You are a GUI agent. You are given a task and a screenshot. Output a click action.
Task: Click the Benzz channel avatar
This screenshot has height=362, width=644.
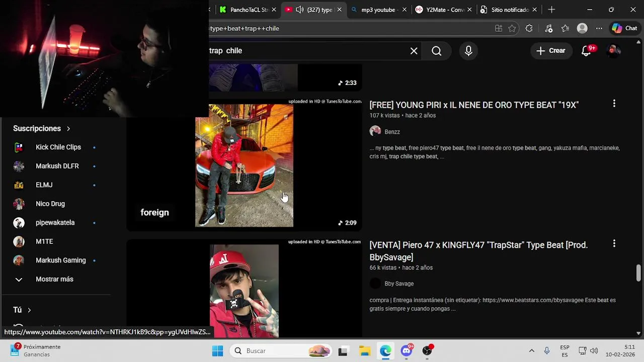pyautogui.click(x=375, y=132)
